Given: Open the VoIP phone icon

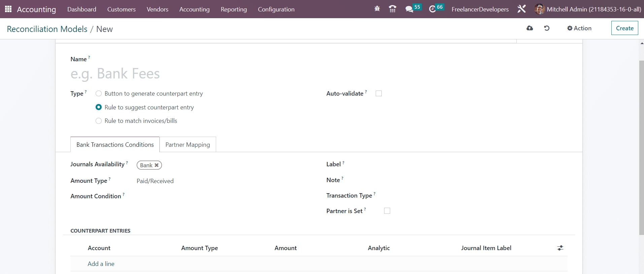Looking at the screenshot, I should pos(392,9).
